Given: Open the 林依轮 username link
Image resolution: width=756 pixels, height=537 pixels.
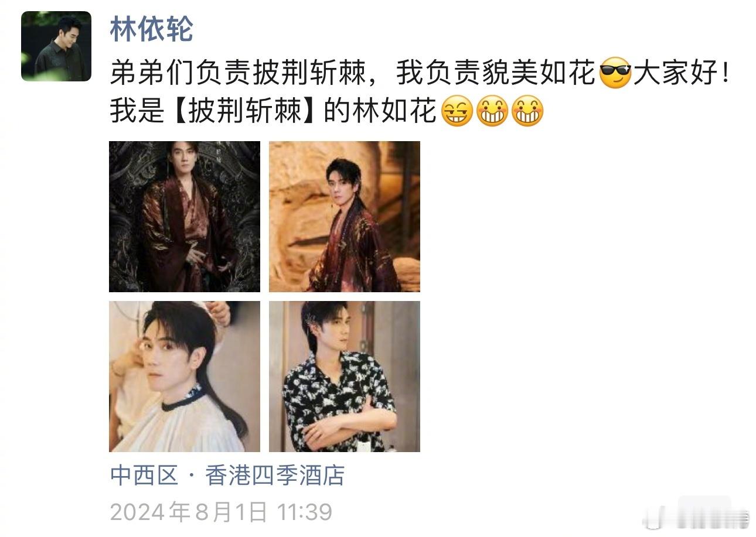Looking at the screenshot, I should [x=151, y=29].
